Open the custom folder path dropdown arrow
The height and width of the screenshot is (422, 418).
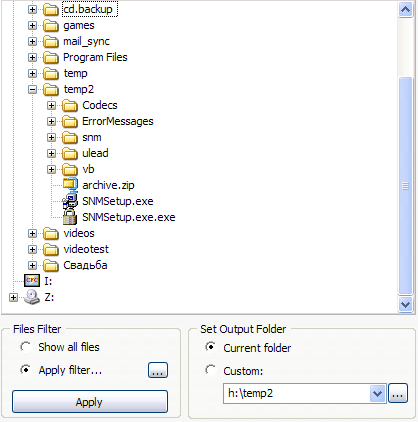(x=378, y=394)
